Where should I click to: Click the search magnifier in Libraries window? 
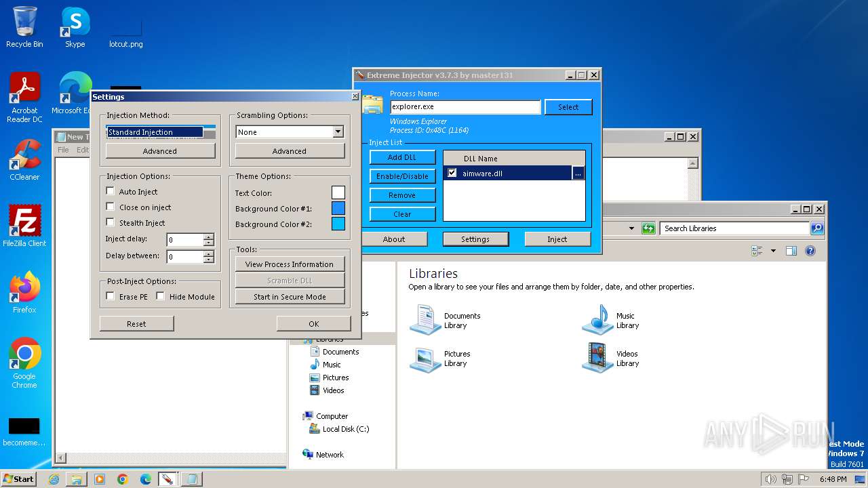(817, 228)
